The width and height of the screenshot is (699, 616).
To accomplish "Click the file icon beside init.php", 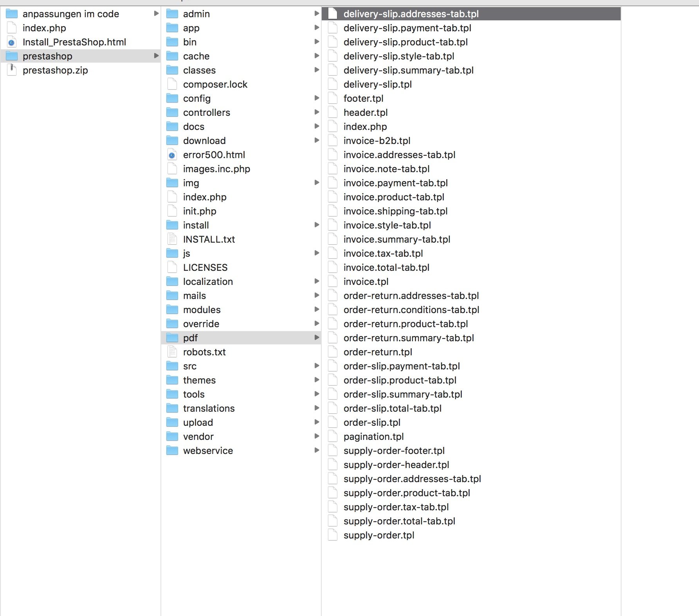I will coord(172,211).
